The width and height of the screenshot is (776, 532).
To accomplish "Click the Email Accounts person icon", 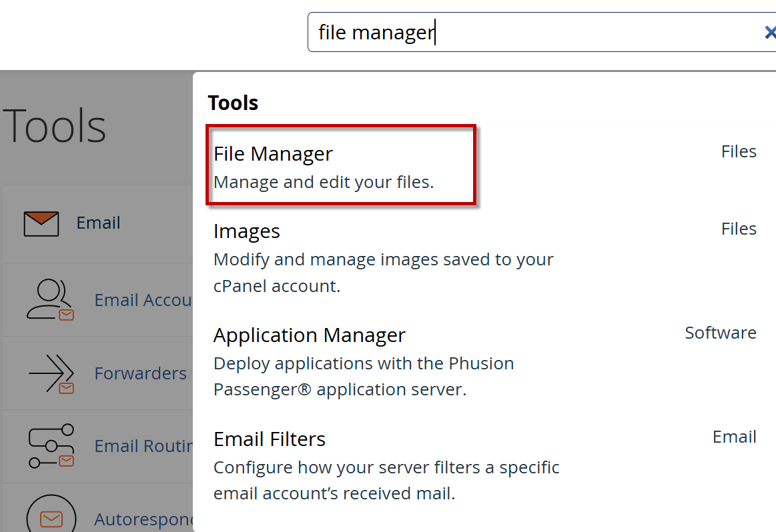I will pyautogui.click(x=49, y=300).
